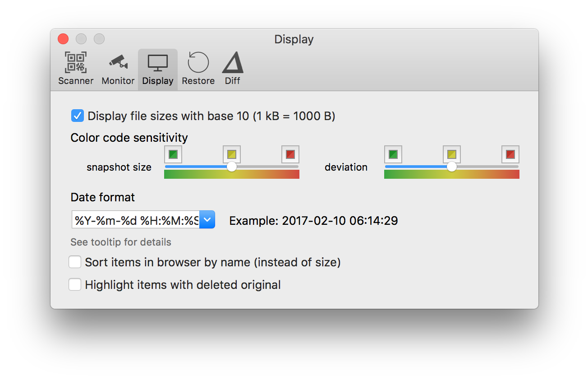
Task: Open the Restore preferences pane
Action: pos(198,69)
